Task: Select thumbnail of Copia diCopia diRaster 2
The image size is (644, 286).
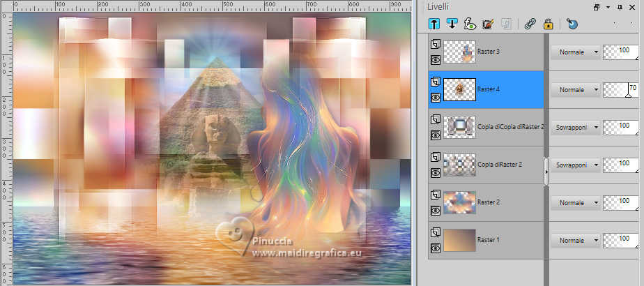Action: (x=459, y=127)
